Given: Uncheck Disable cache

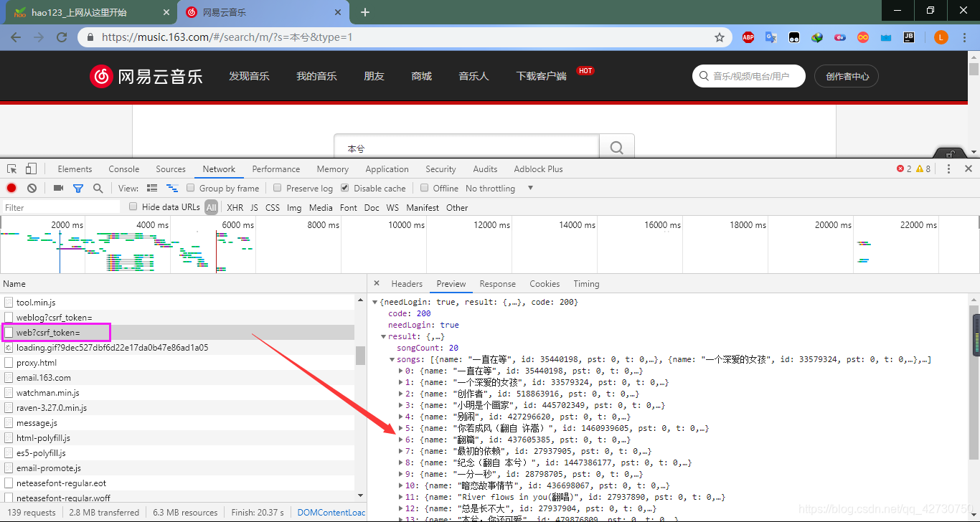Looking at the screenshot, I should click(345, 188).
